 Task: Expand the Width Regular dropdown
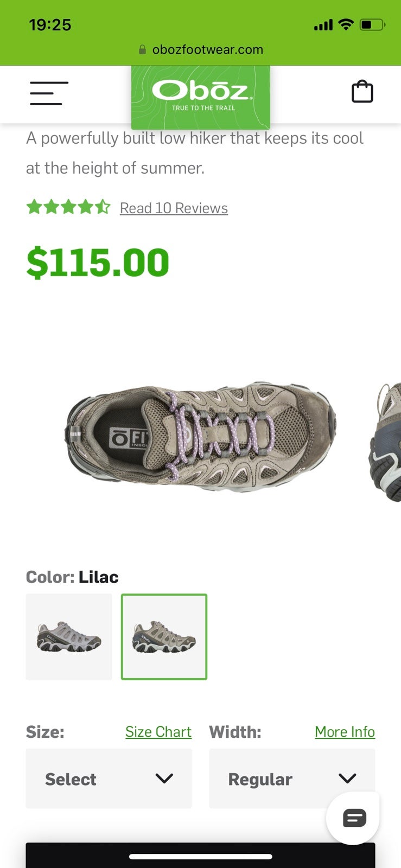(292, 778)
